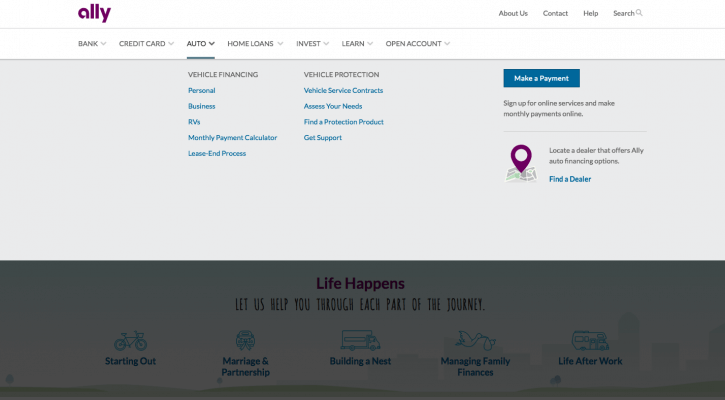
Task: Open the Credit Card dropdown
Action: pyautogui.click(x=146, y=44)
